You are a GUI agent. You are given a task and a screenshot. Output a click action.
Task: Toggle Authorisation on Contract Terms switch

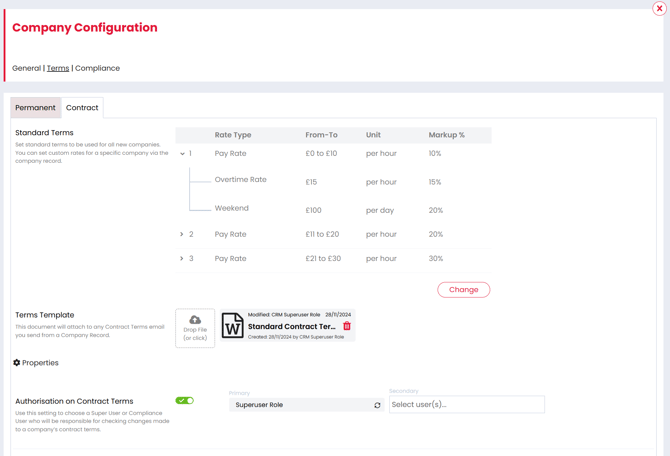[185, 400]
